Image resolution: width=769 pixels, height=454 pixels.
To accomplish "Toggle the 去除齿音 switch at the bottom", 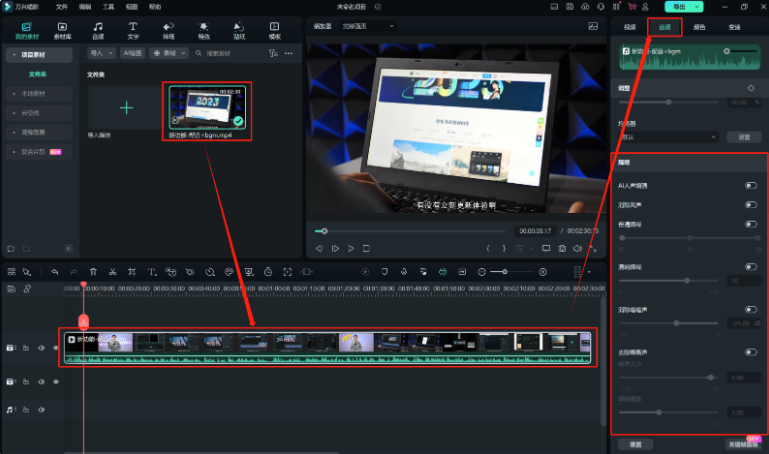I will click(750, 352).
